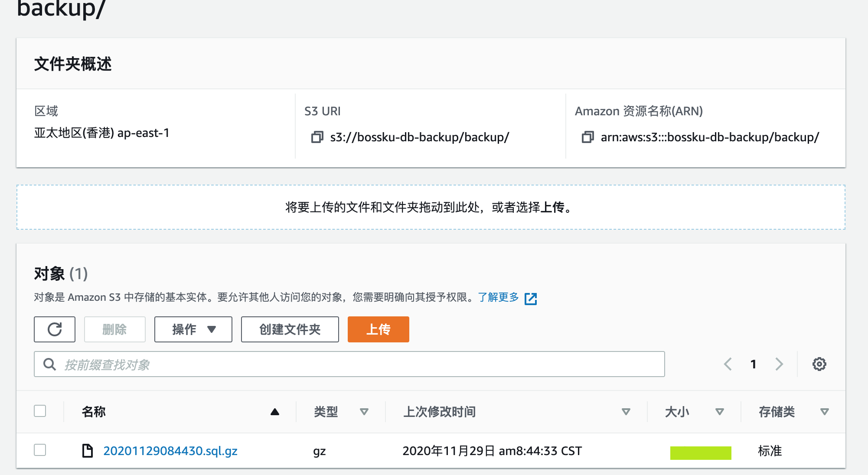
Task: Sort by 名称 ascending arrow
Action: pos(274,412)
